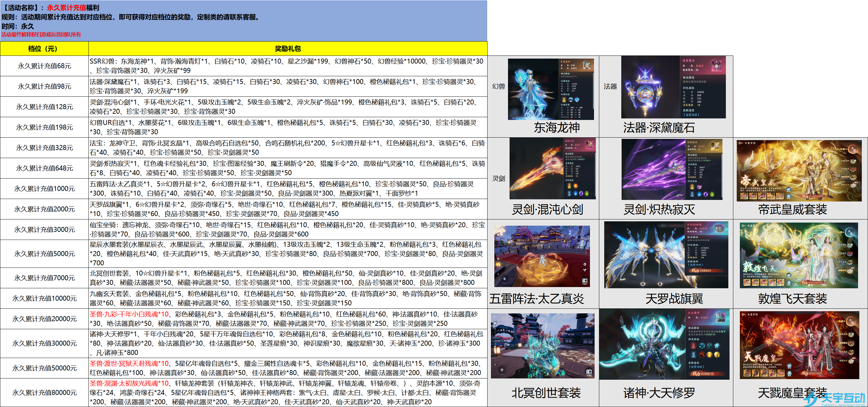This screenshot has width=868, height=407.
Task: Open the 北冥创世套装 mount scene image
Action: pyautogui.click(x=542, y=346)
